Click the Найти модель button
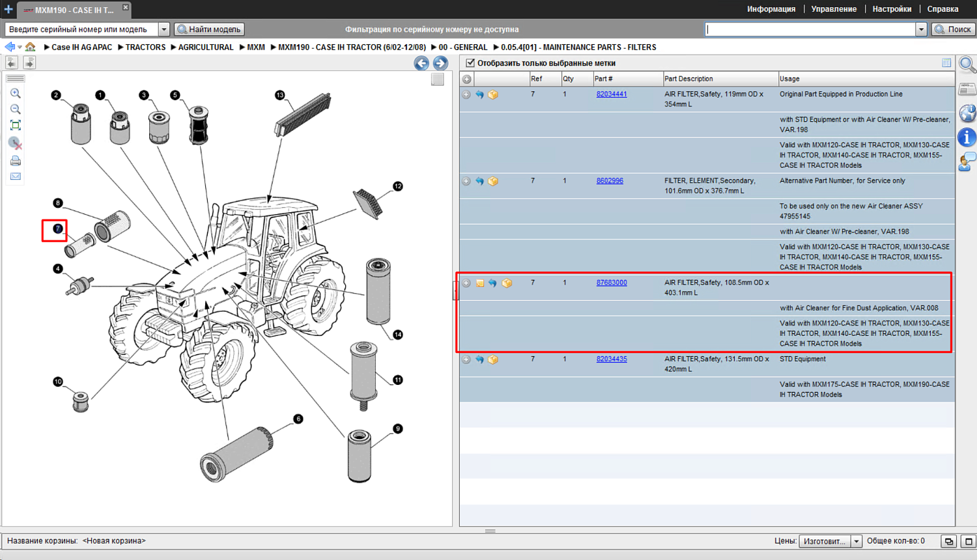The width and height of the screenshot is (977, 560). pyautogui.click(x=209, y=29)
